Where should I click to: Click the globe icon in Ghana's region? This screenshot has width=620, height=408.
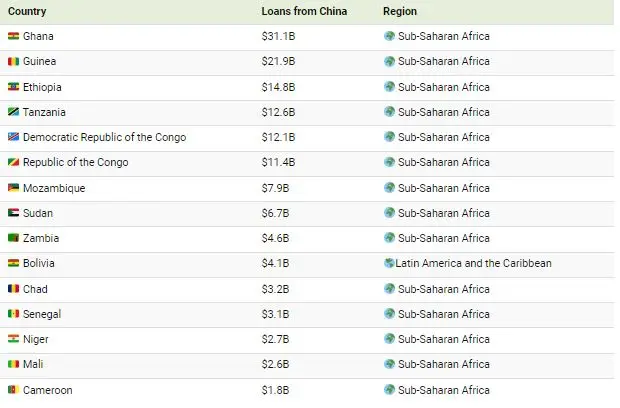(389, 36)
